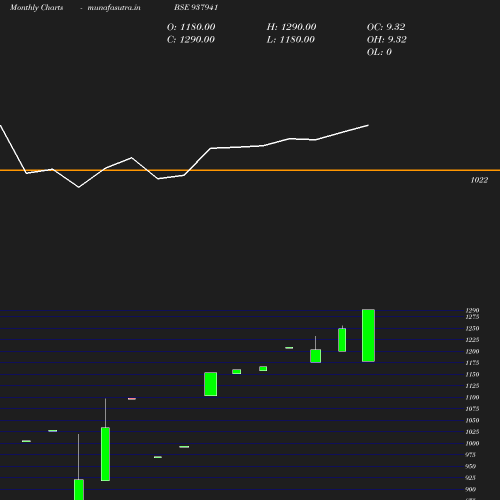Click the "900" y-axis price label
This screenshot has width=500, height=500.
470,489
